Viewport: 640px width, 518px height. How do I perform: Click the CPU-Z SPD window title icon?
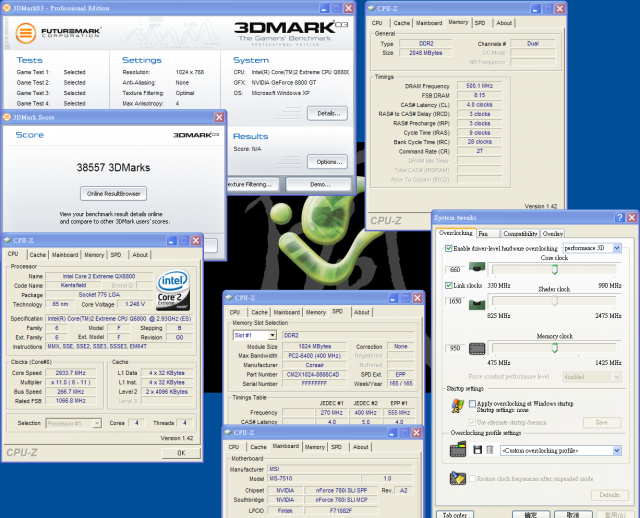tap(229, 298)
